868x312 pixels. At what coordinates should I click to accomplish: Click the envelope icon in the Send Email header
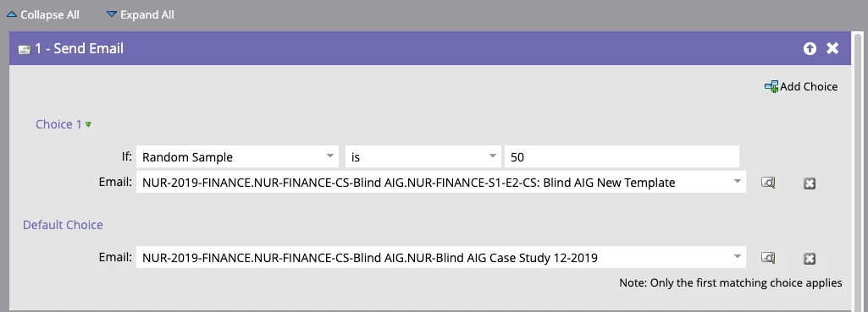tap(25, 49)
